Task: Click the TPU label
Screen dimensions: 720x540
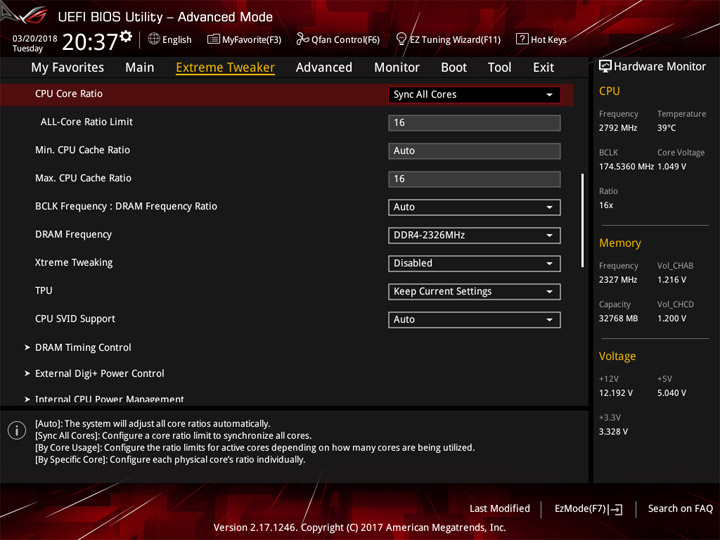Action: tap(44, 291)
